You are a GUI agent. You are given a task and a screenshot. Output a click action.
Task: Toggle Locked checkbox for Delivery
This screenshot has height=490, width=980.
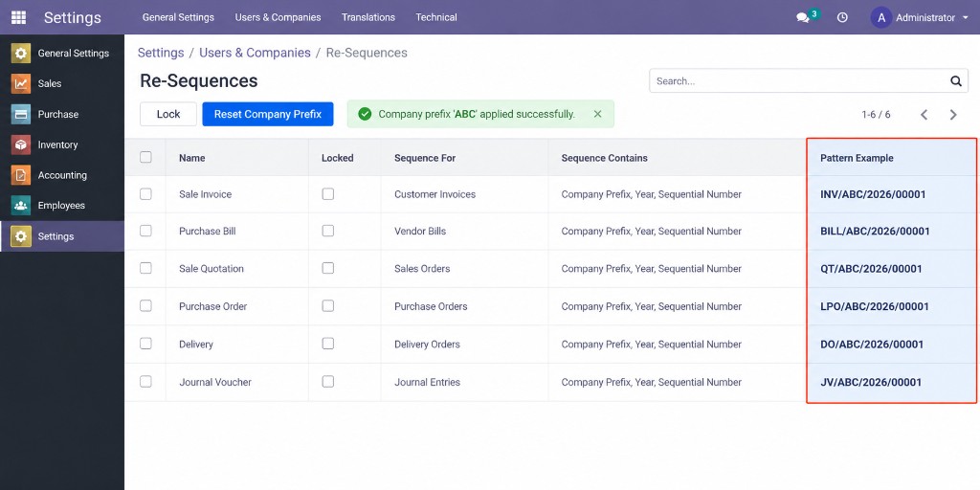pyautogui.click(x=328, y=344)
